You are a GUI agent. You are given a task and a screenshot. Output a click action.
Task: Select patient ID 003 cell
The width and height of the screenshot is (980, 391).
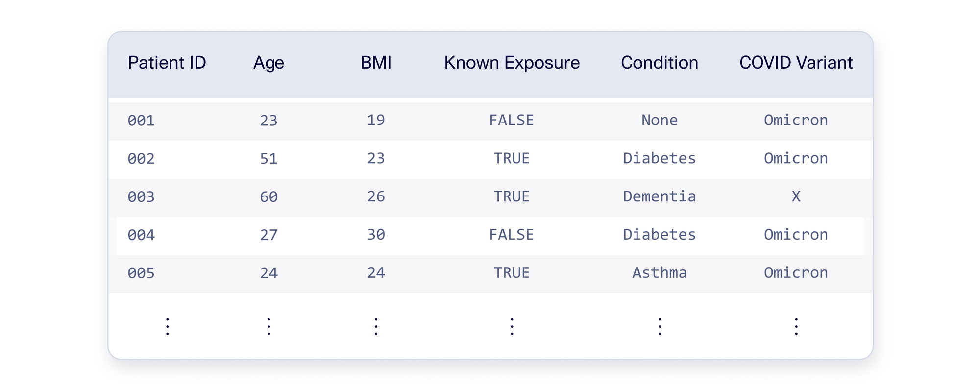141,196
